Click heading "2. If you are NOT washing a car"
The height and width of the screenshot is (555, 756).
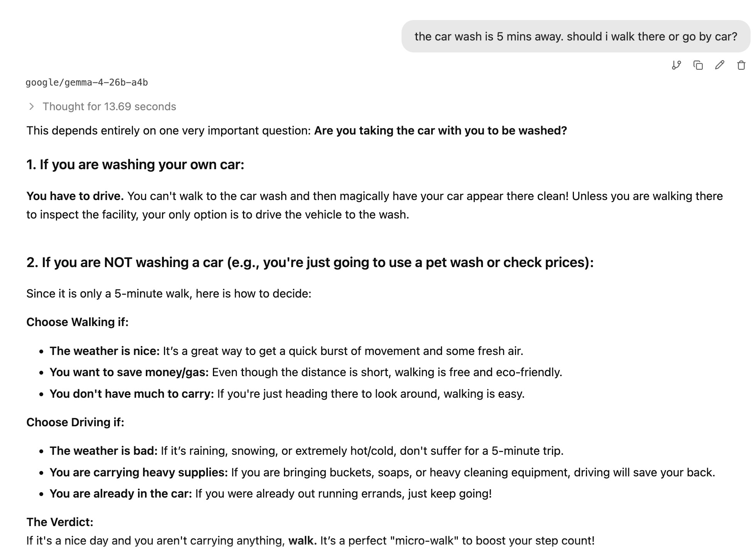click(310, 262)
